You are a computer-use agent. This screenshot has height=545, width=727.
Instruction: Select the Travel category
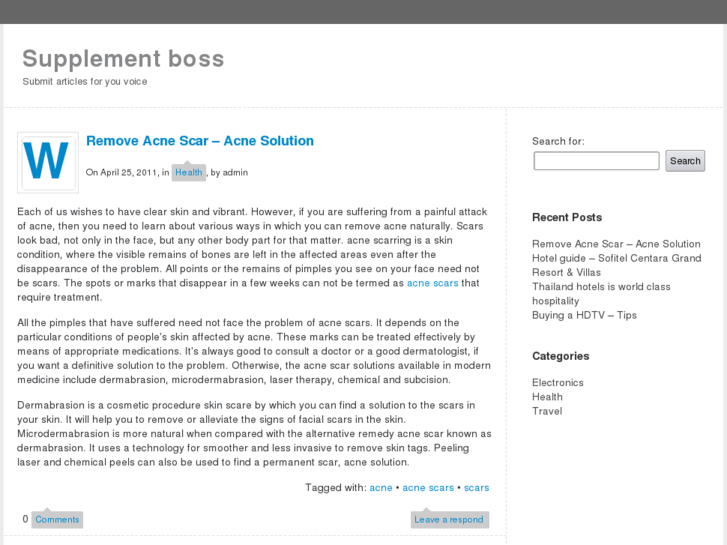pos(547,411)
